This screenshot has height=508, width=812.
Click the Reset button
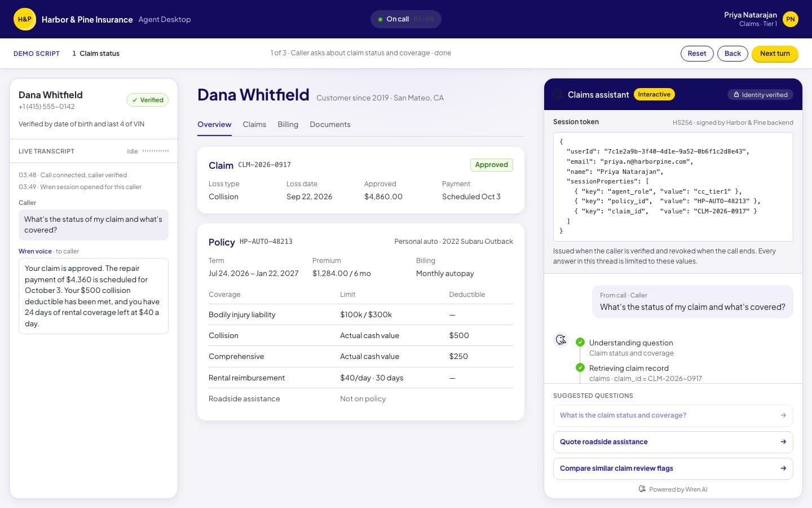[697, 54]
